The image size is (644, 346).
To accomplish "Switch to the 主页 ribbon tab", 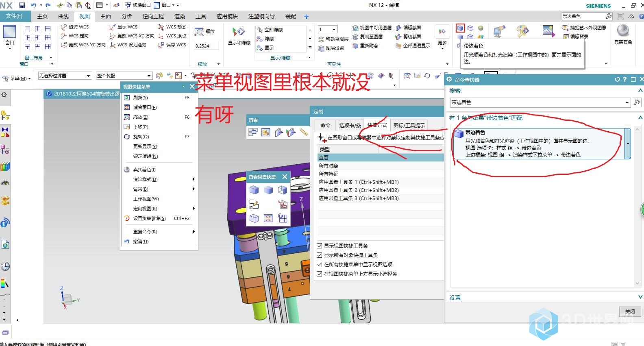I will coord(42,16).
